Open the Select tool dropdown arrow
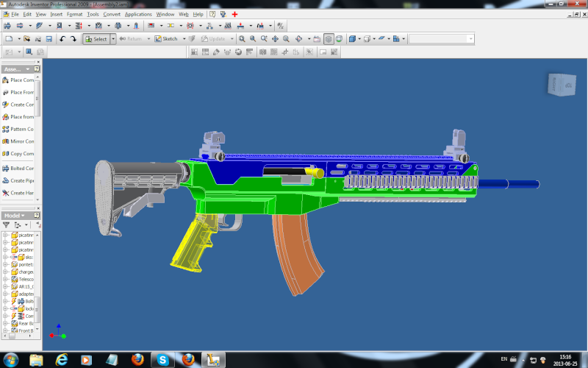588x368 pixels. pyautogui.click(x=113, y=39)
